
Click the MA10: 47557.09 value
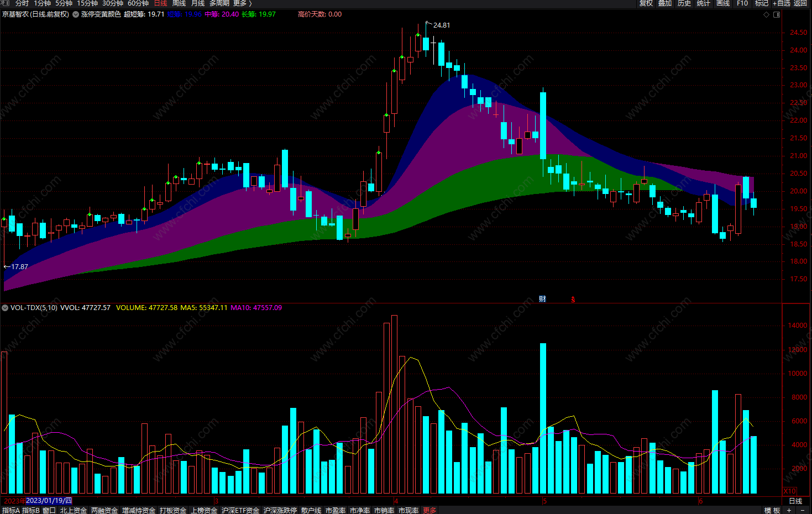pos(256,308)
